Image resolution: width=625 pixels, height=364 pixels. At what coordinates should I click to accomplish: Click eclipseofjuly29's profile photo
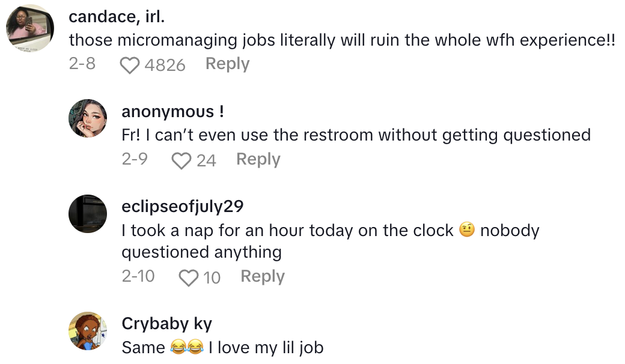[x=88, y=213]
